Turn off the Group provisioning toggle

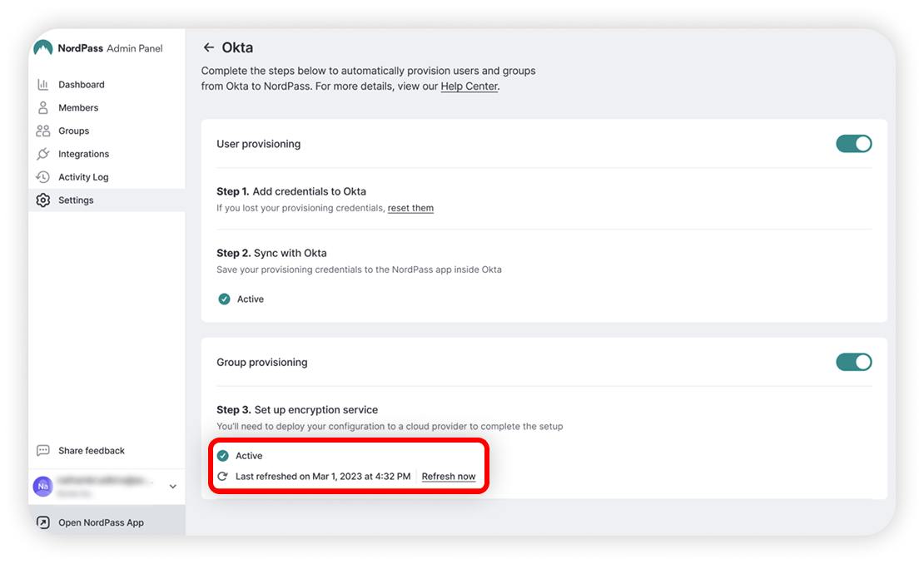[853, 362]
